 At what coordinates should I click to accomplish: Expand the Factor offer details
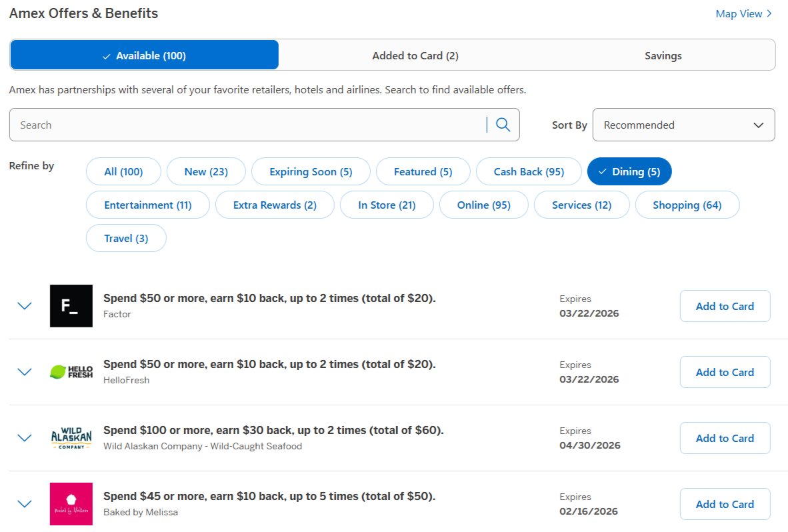[25, 306]
